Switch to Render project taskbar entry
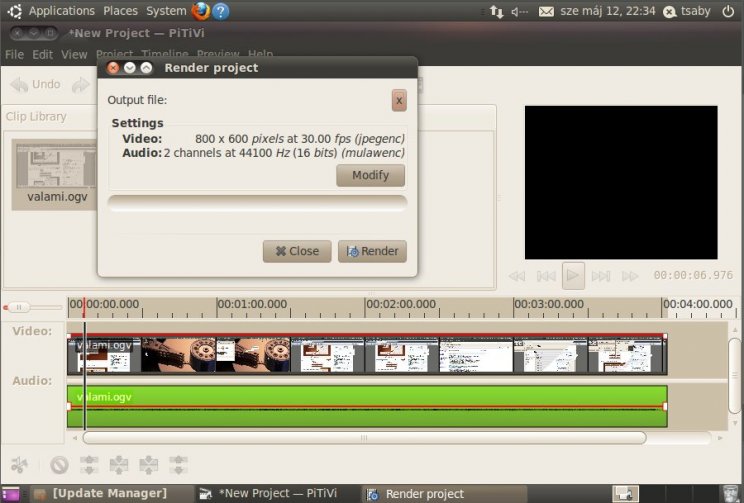Viewport: 744px width, 503px height. (444, 494)
